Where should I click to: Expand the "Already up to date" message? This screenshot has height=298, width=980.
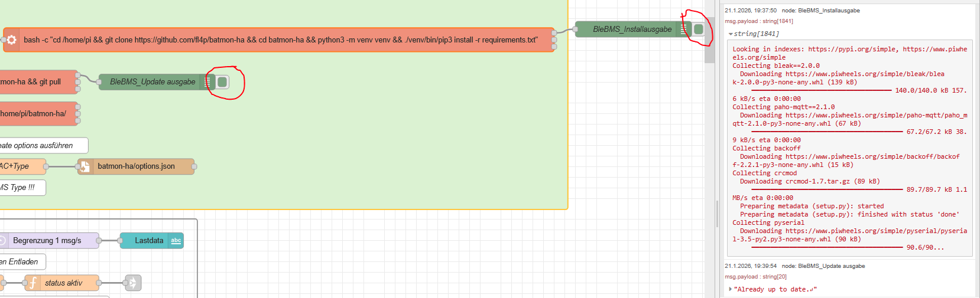pyautogui.click(x=731, y=289)
